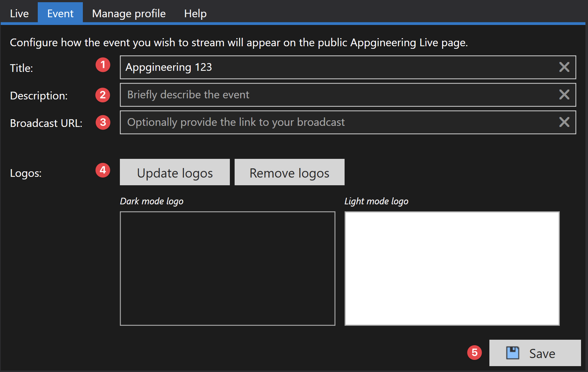This screenshot has width=588, height=372.
Task: Click the red number 5 badge near Save
Action: (474, 353)
